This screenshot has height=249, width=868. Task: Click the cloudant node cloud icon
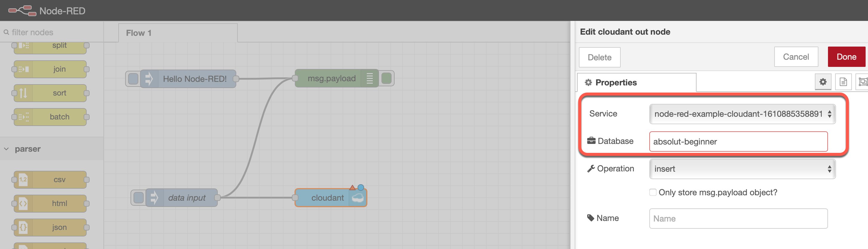pos(358,198)
